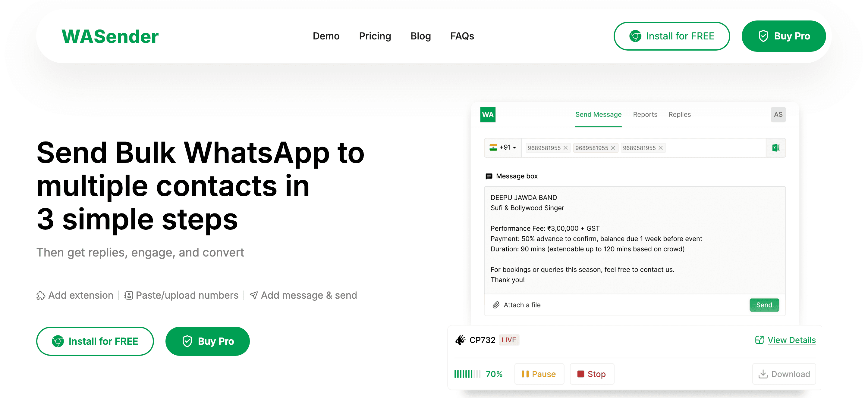This screenshot has height=398, width=868.
Task: Click Buy Pro in the header
Action: [x=783, y=36]
